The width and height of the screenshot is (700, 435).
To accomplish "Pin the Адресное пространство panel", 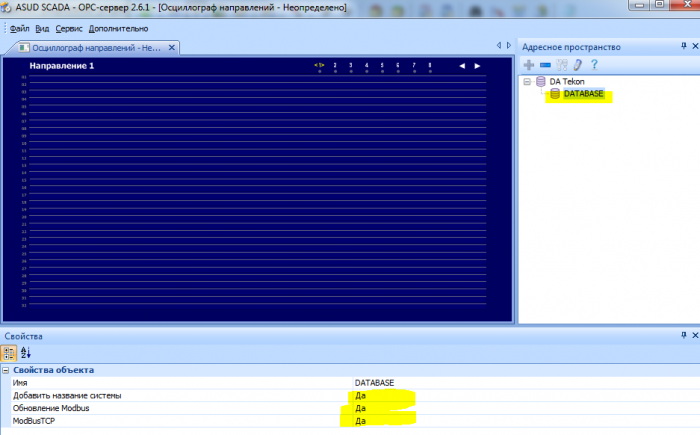I will pos(684,46).
